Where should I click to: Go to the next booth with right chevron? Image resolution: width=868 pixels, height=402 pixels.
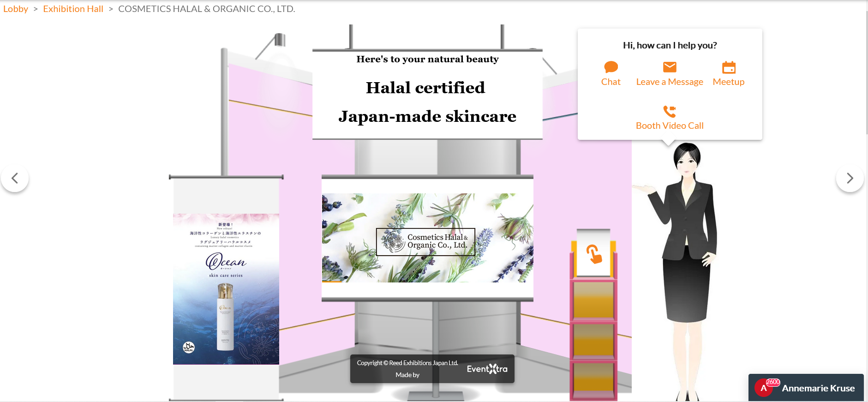tap(850, 178)
